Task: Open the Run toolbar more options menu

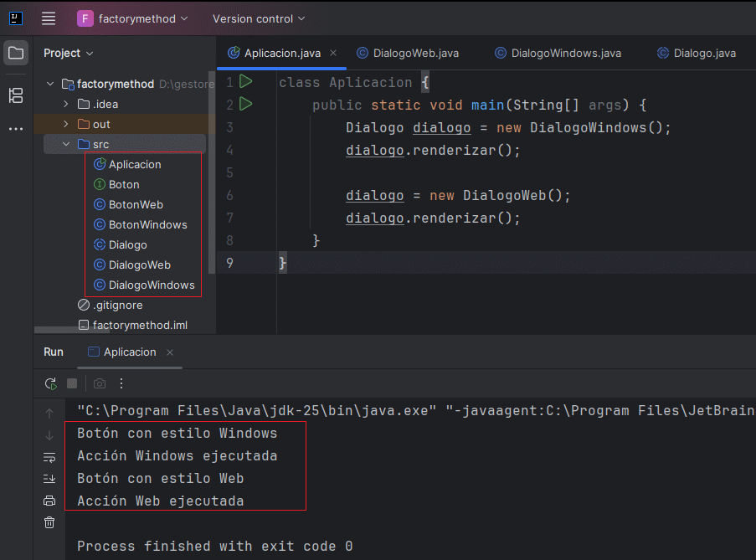Action: (x=121, y=383)
